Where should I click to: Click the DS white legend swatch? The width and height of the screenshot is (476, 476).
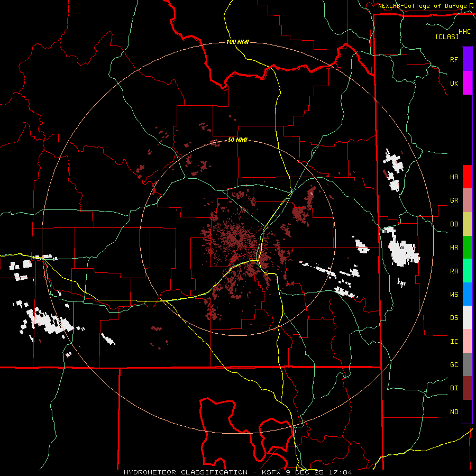(x=467, y=317)
